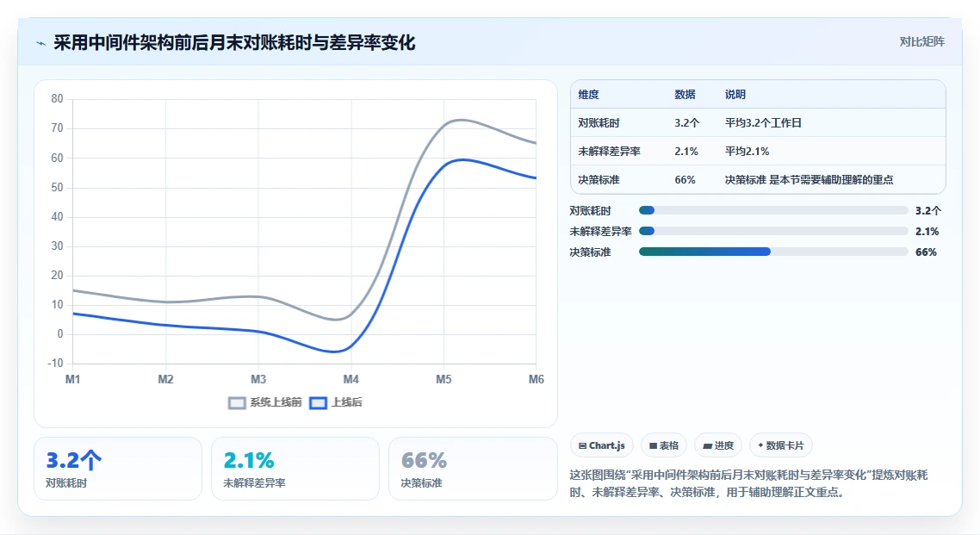This screenshot has height=535, width=980.
Task: Open the 66% 决策标准 stat card
Action: pos(473,469)
